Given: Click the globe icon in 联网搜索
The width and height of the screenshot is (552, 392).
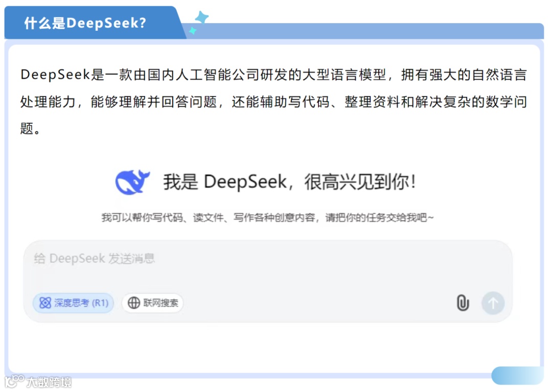Looking at the screenshot, I should (x=134, y=303).
